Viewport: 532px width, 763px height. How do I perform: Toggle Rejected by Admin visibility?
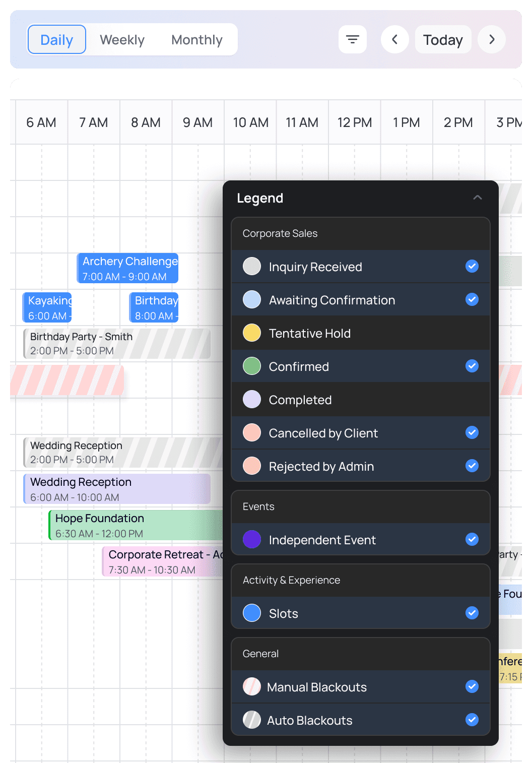tap(472, 466)
